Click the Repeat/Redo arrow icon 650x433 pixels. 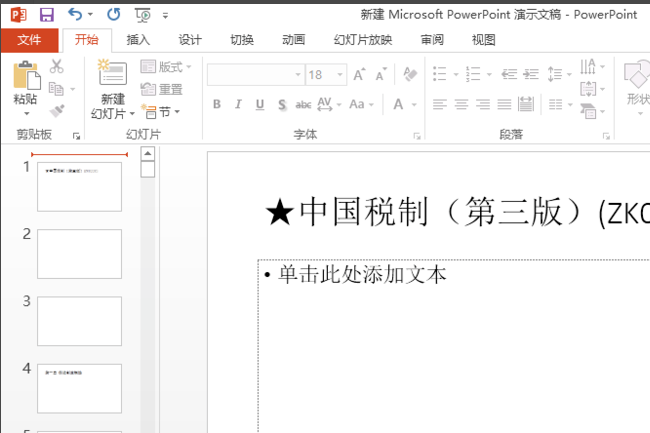click(x=114, y=15)
